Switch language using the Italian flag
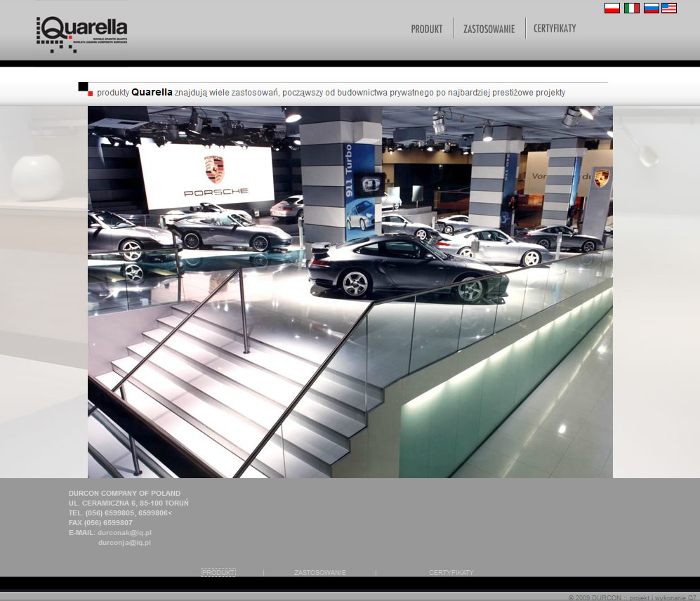Screen dimensions: 700x601 coord(632,8)
